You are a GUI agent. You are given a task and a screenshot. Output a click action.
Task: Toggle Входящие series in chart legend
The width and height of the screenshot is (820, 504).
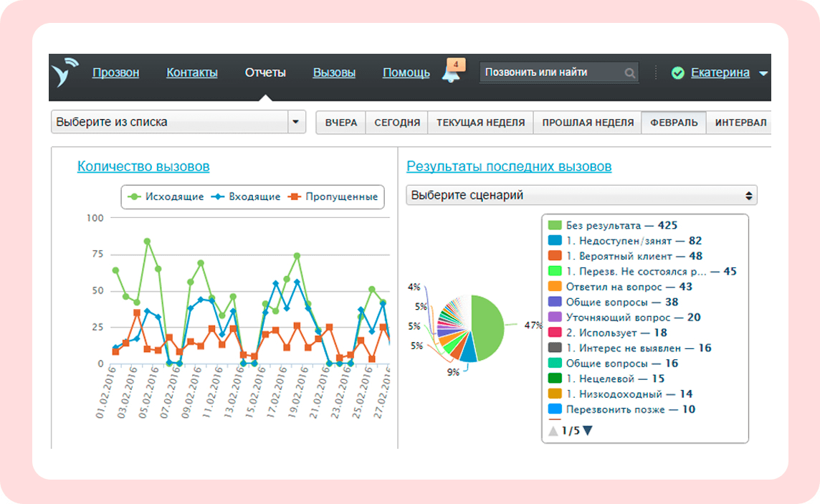pyautogui.click(x=246, y=196)
